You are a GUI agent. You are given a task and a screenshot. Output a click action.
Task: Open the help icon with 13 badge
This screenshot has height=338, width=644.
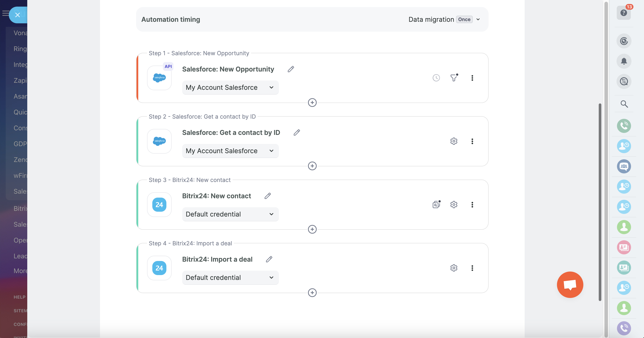[x=624, y=13]
